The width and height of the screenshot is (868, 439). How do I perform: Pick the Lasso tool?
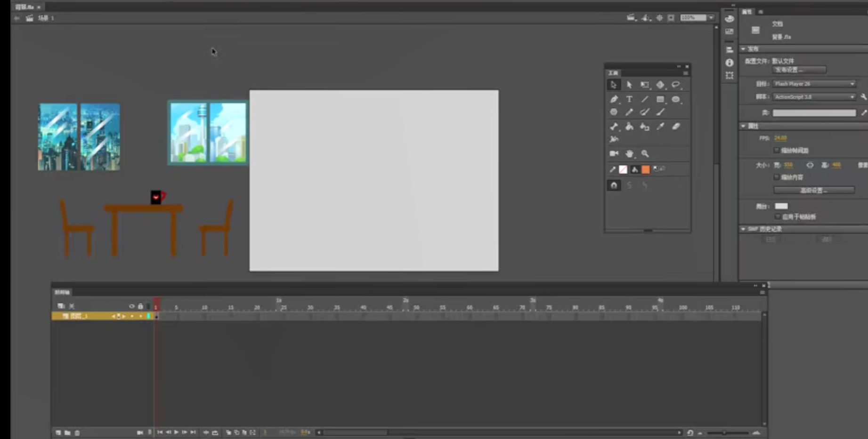[x=676, y=85]
